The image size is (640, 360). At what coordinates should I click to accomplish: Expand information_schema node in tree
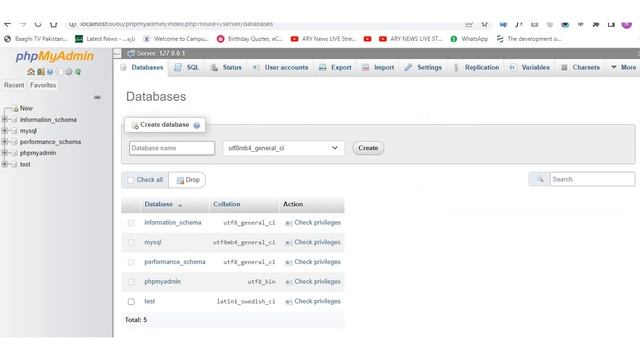point(5,120)
